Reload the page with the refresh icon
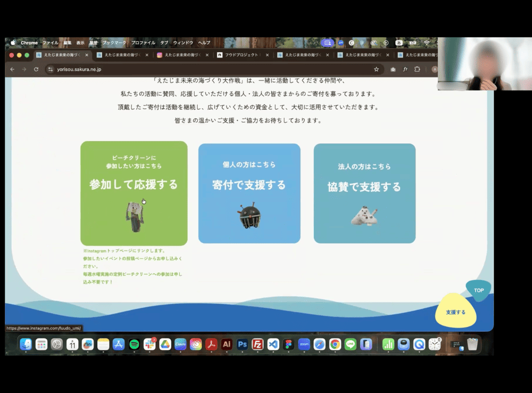The height and width of the screenshot is (393, 532). (36, 69)
